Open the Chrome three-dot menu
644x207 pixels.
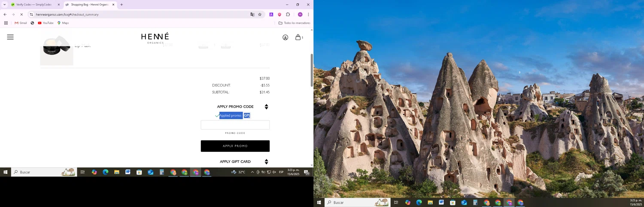pyautogui.click(x=308, y=15)
